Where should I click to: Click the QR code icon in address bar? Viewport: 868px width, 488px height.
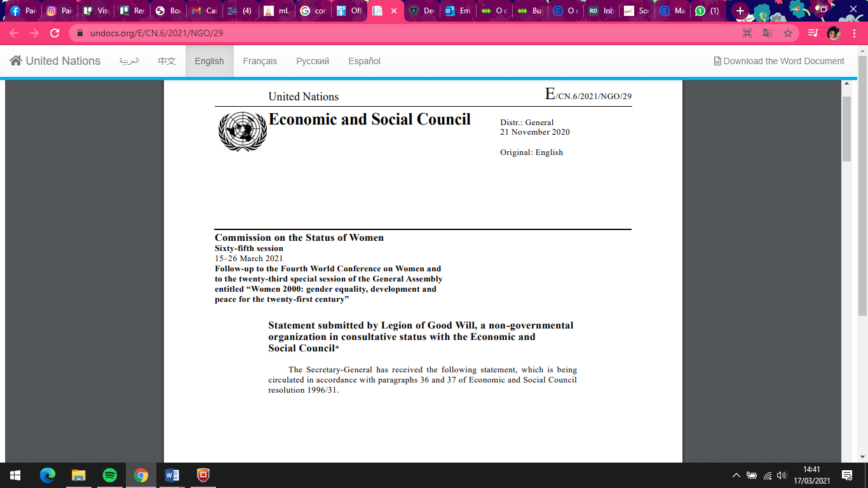[747, 33]
